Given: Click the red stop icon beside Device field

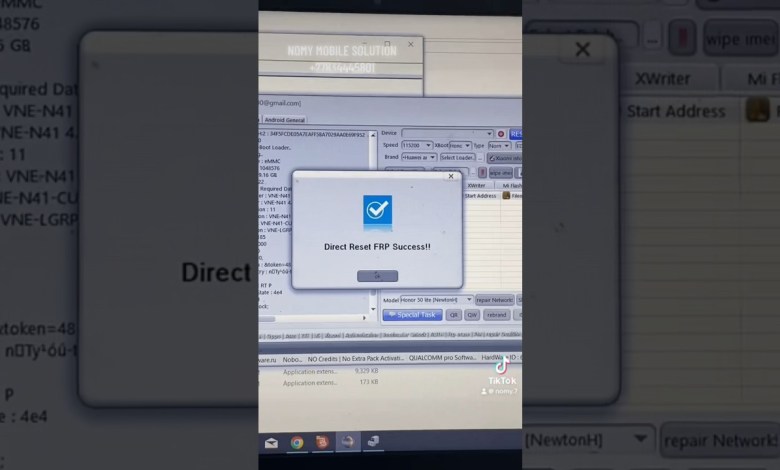Looking at the screenshot, I should coord(501,133).
